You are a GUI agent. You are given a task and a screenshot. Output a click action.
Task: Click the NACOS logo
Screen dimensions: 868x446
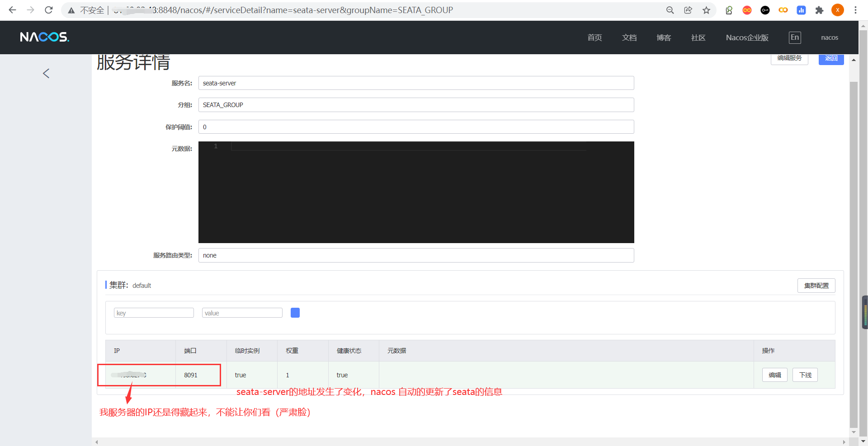(44, 37)
